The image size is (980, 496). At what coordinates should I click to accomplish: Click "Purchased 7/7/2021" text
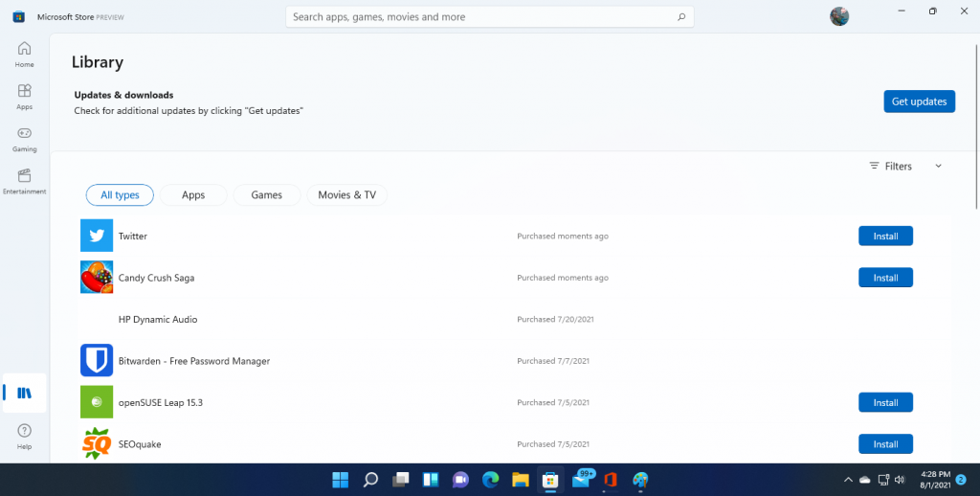click(x=553, y=361)
